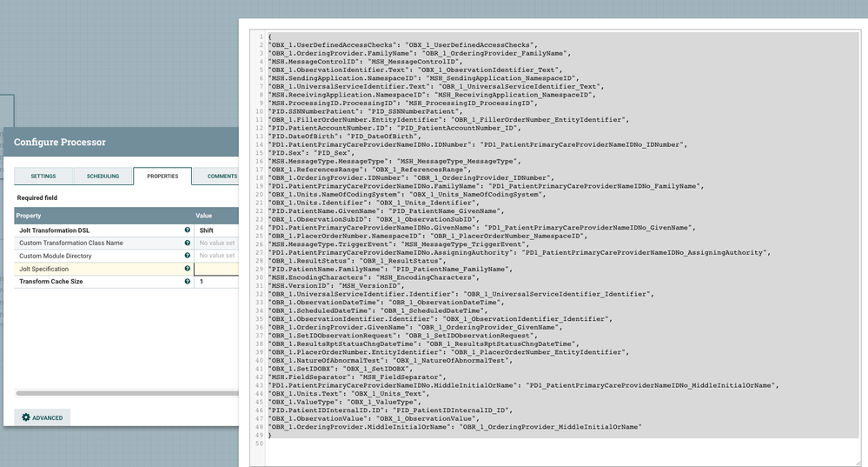This screenshot has height=467, width=868.
Task: Click the MSH.MessageControlID line in editor
Action: pos(365,62)
